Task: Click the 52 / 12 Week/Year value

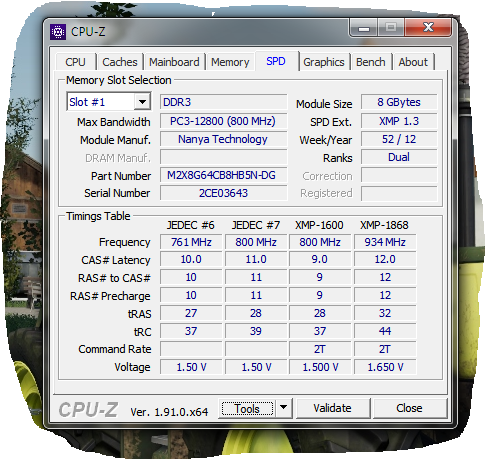Action: 399,139
